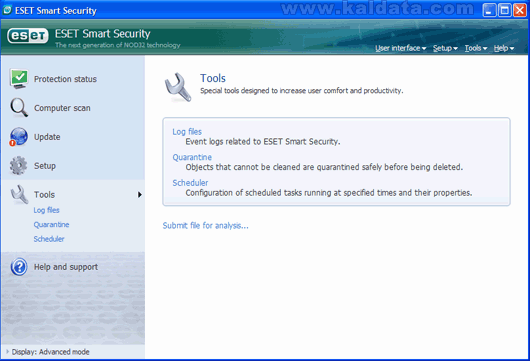Close the ESET Smart Security window
Image resolution: width=530 pixels, height=361 pixels.
point(520,10)
